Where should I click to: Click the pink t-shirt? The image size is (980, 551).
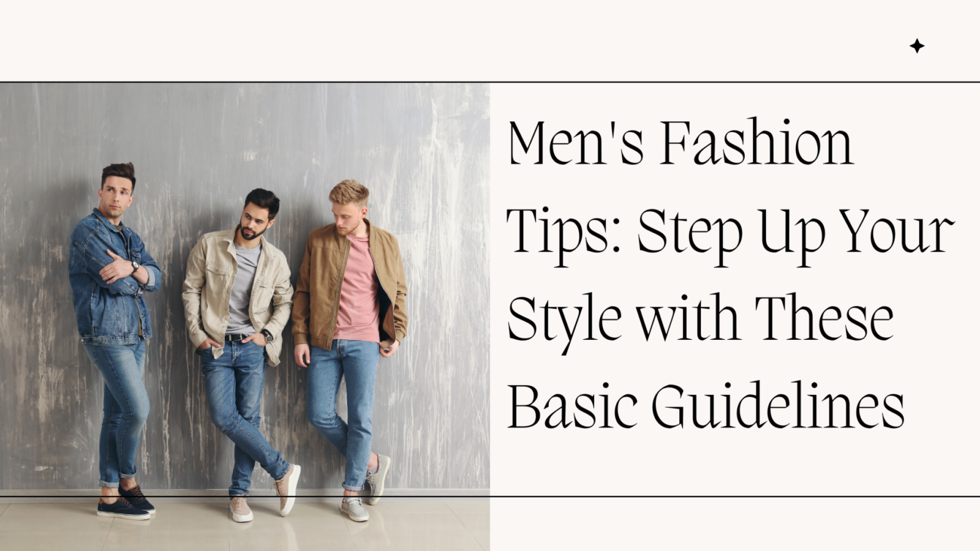point(357,290)
